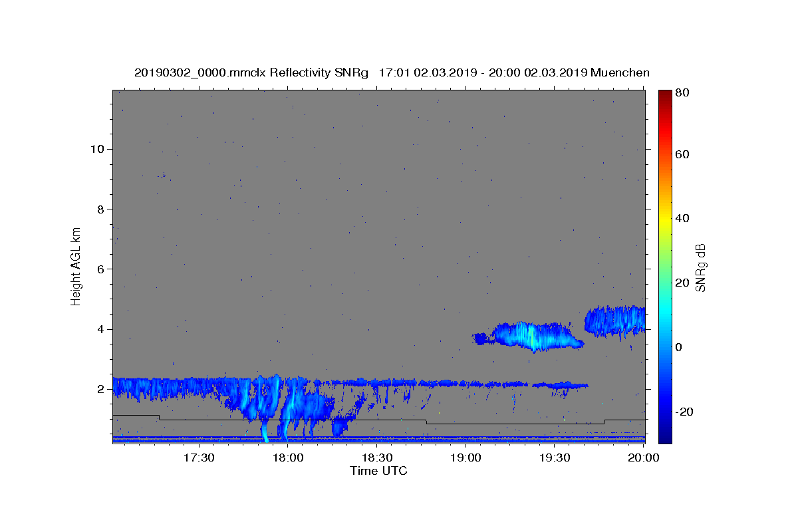Click the height tick label 6
798x532 pixels.
(100, 269)
